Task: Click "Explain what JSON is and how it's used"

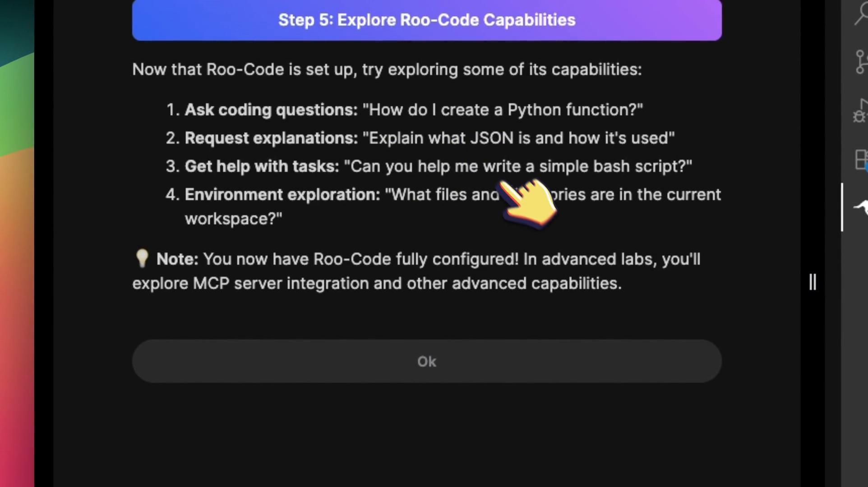Action: [x=518, y=138]
